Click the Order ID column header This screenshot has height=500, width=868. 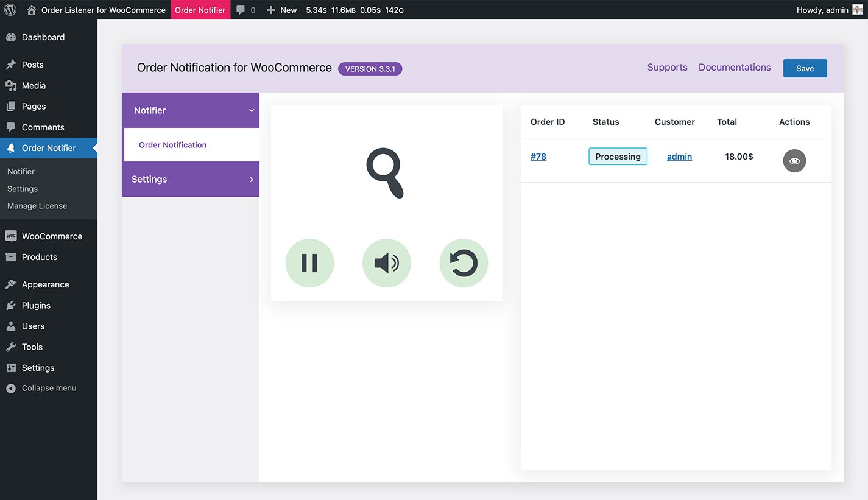548,122
